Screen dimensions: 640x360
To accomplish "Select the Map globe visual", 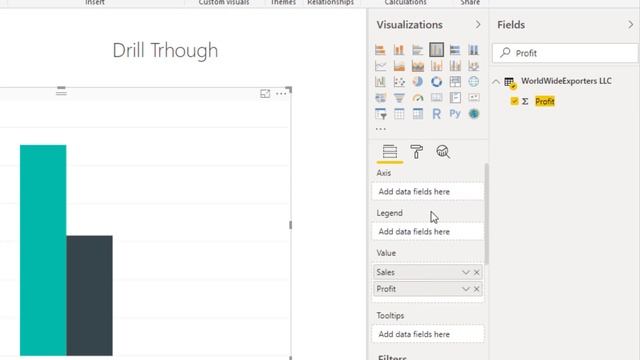I will pos(473,82).
